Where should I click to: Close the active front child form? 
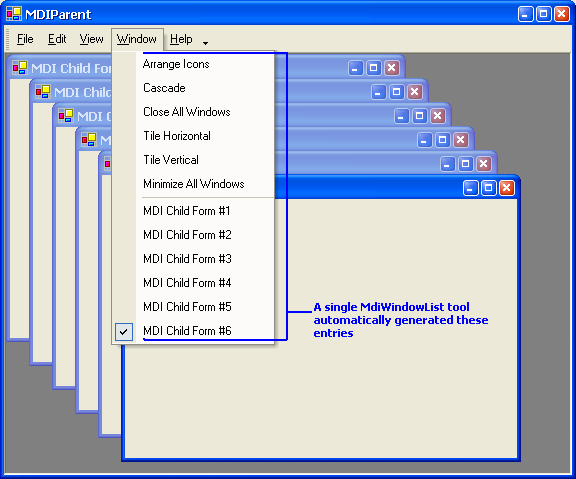(507, 188)
